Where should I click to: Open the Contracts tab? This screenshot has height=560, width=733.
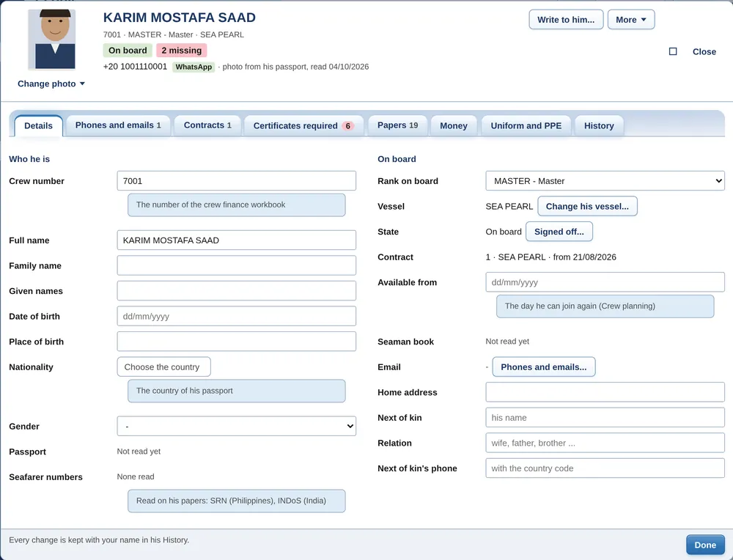coord(207,125)
